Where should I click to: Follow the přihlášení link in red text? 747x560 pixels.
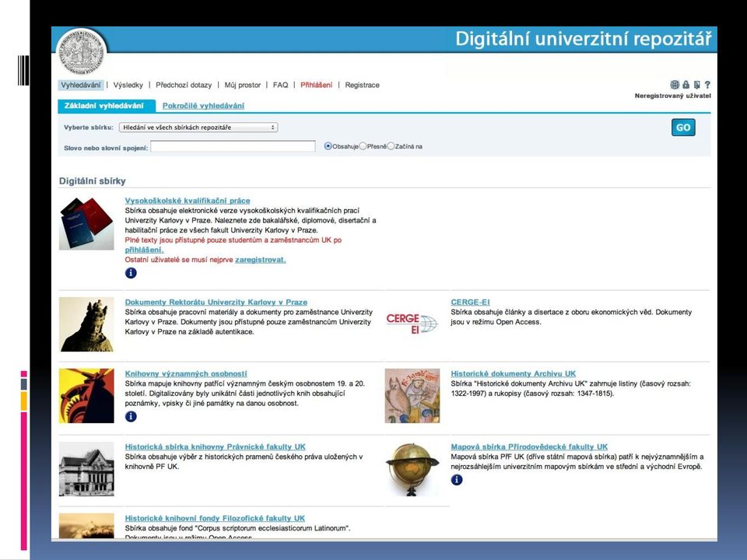pyautogui.click(x=145, y=250)
